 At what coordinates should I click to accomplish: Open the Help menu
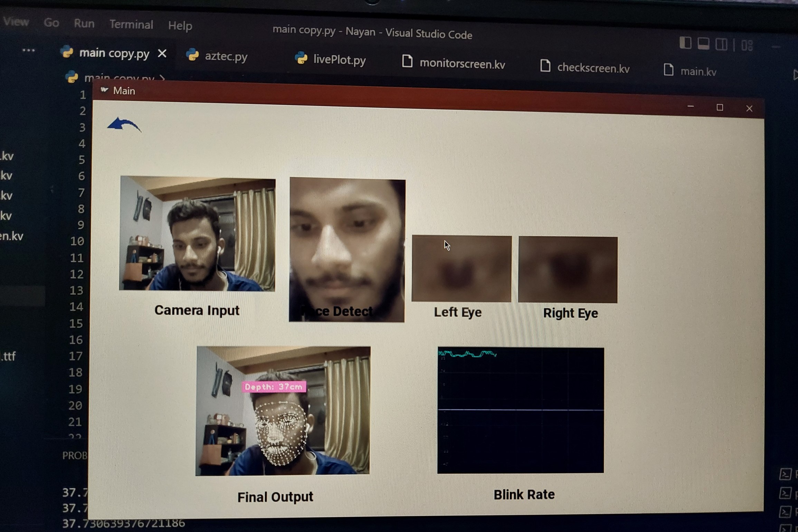[x=180, y=26]
